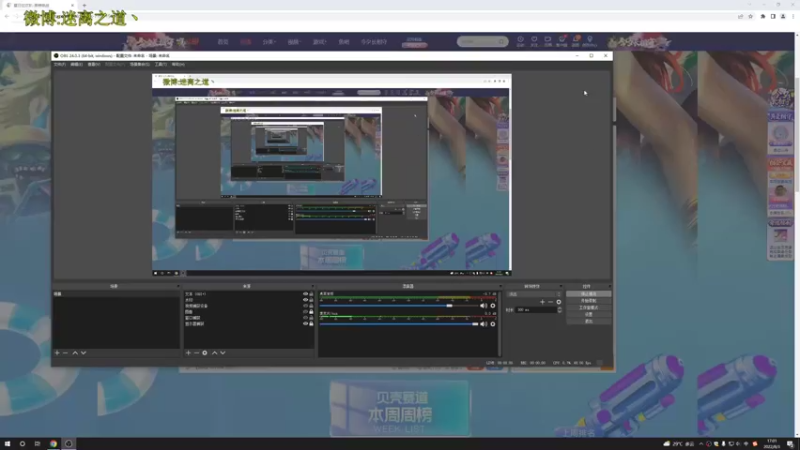This screenshot has width=800, height=450.
Task: Open the 帮助(H) menu in OBS
Action: [178, 65]
